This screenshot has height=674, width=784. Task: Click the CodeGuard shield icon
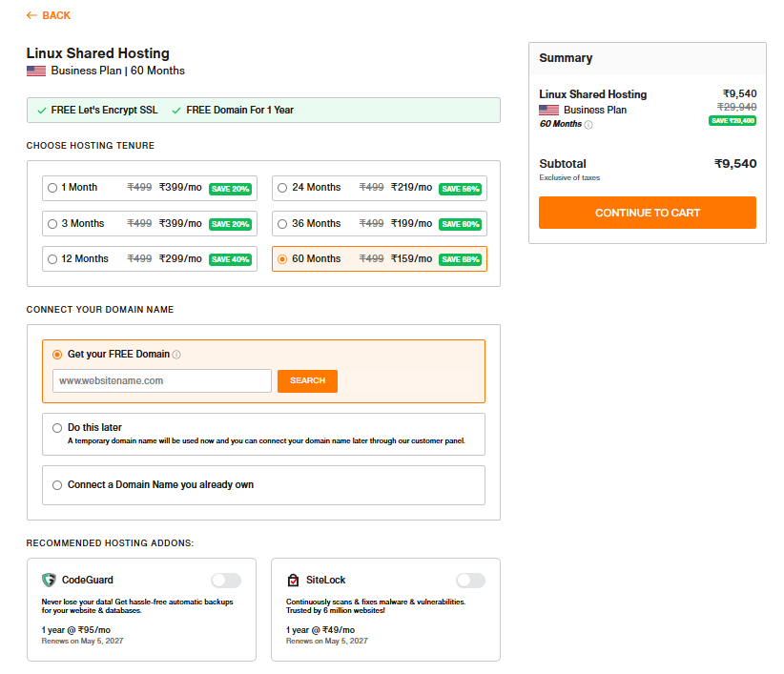[x=49, y=580]
